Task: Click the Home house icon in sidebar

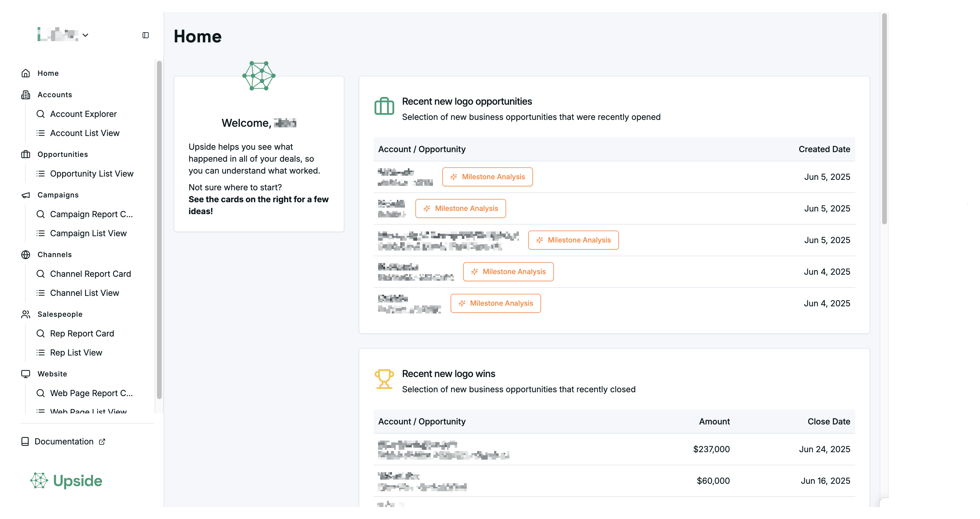Action: [x=25, y=73]
